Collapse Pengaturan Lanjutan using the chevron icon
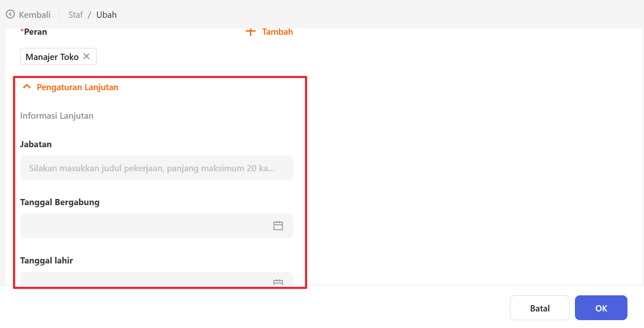The height and width of the screenshot is (328, 644). coord(27,87)
